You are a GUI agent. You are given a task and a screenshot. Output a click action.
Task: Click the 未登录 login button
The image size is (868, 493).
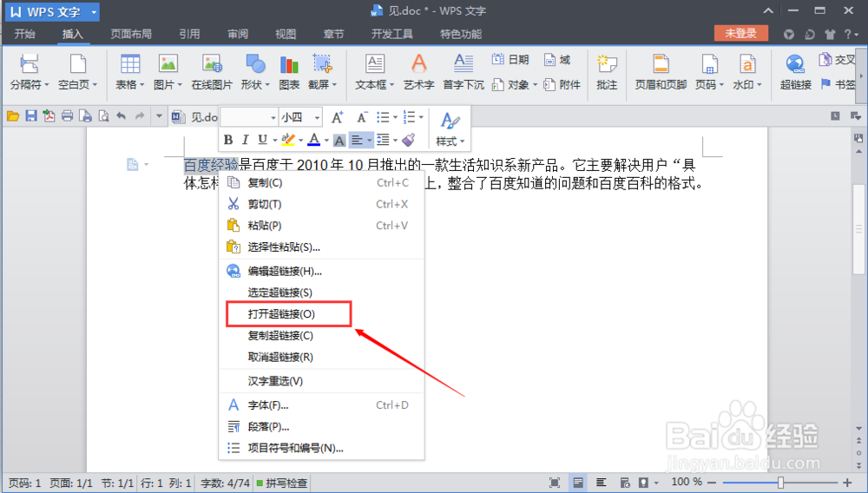click(740, 33)
